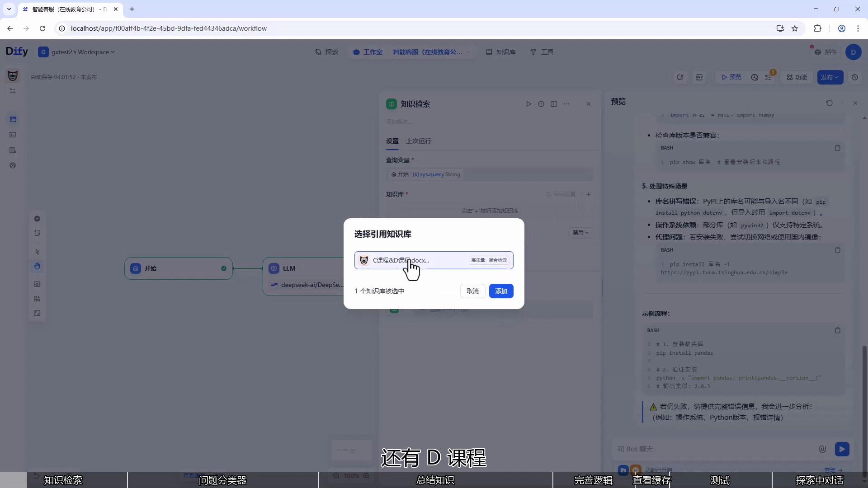
Task: Click the 预览 button in the toolbar
Action: [731, 77]
